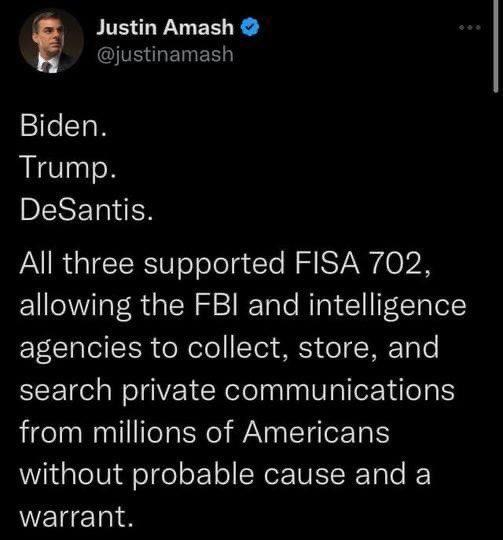503x540 pixels.
Task: Click the word "Biden." in the tweet
Action: click(63, 126)
